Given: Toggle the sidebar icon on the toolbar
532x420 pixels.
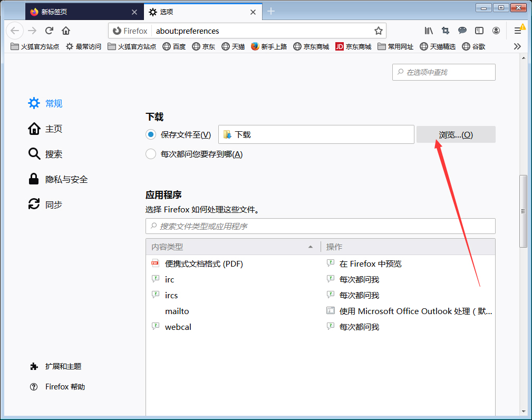Looking at the screenshot, I should click(x=479, y=31).
